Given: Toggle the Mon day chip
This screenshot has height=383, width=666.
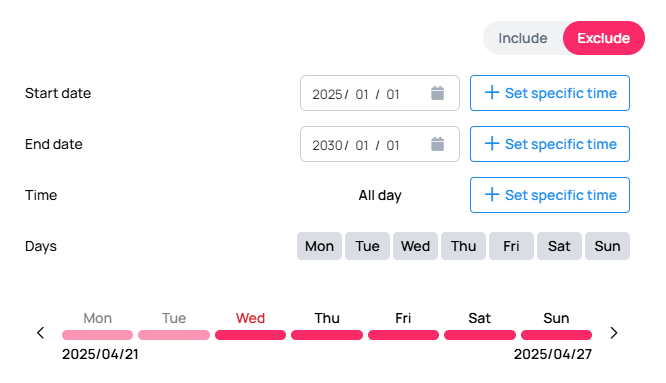Looking at the screenshot, I should [319, 246].
